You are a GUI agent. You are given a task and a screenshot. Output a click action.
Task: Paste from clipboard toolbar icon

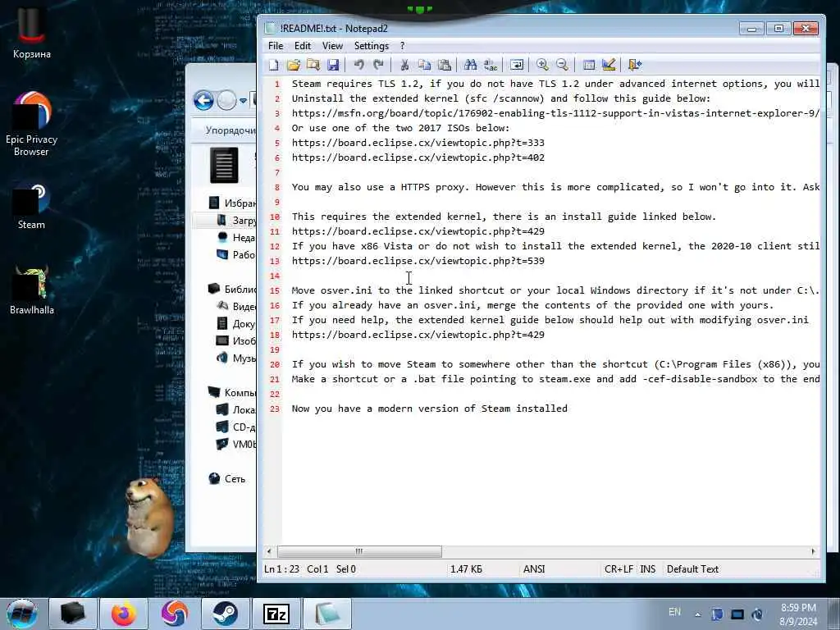pos(444,65)
